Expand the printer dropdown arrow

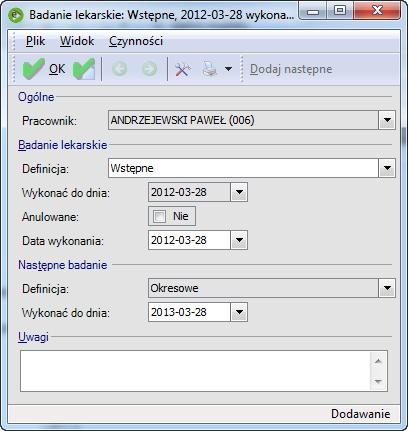click(228, 69)
